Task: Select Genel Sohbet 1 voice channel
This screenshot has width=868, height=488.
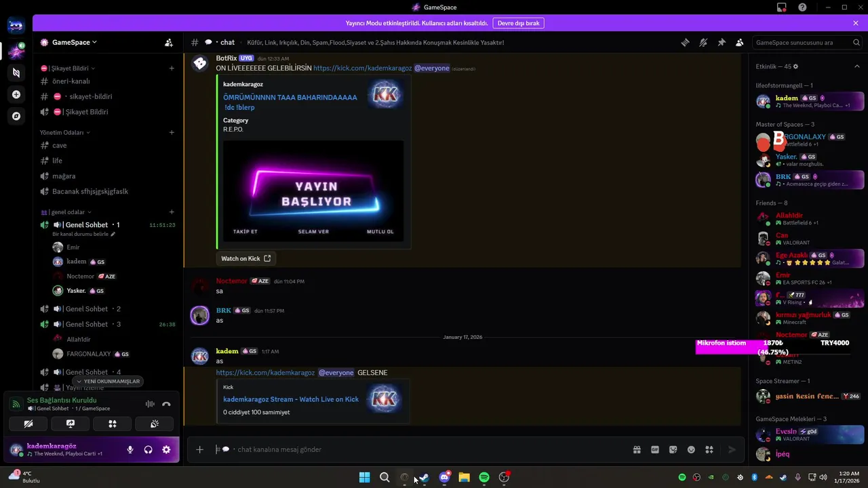Action: point(108,224)
